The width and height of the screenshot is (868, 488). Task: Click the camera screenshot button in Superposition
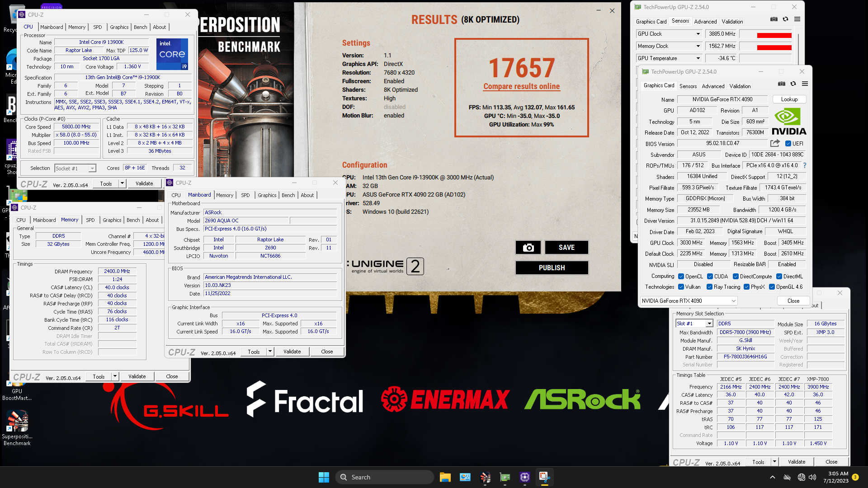click(528, 248)
